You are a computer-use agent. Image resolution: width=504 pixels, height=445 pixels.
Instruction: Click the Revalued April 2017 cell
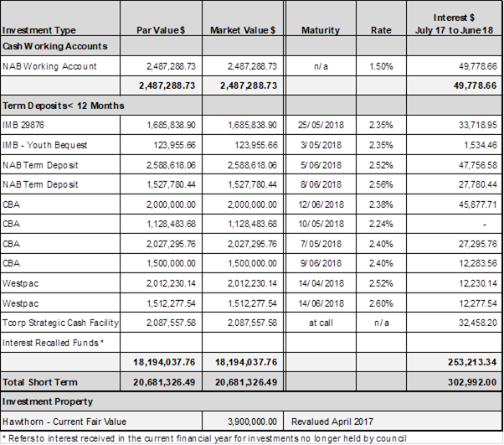coord(330,421)
